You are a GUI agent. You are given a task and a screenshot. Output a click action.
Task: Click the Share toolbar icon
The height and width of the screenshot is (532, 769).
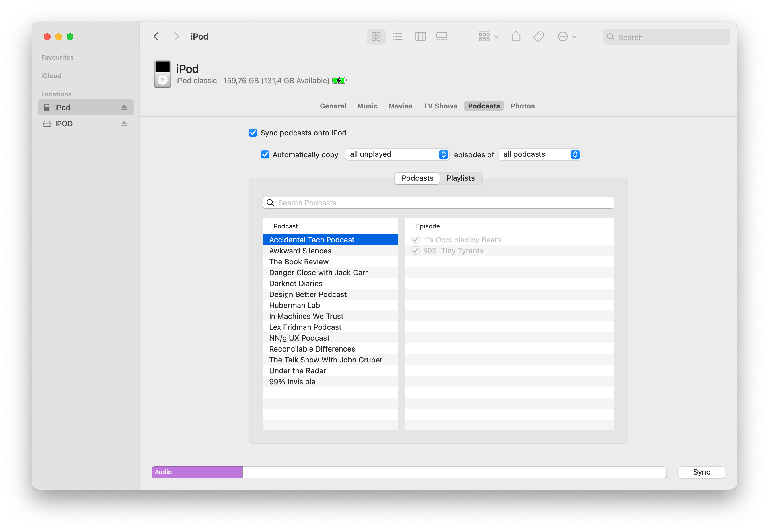516,36
